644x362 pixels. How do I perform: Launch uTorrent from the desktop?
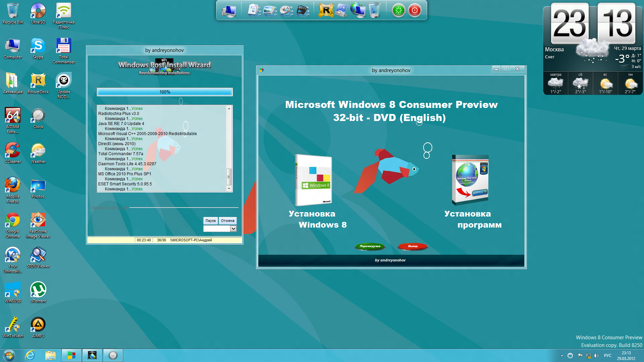point(38,290)
